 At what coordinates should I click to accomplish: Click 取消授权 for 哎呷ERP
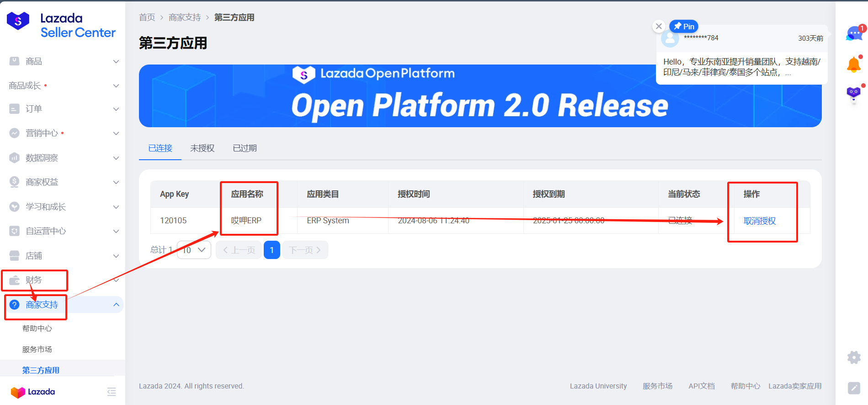pyautogui.click(x=760, y=221)
